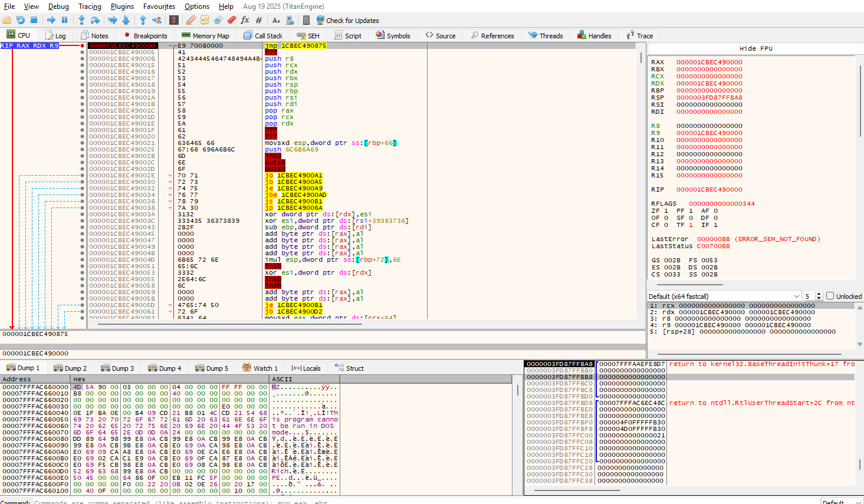864x504 pixels.
Task: Toggle breakpoint bullet at address 000001CBEC490043
Action: pos(83,227)
